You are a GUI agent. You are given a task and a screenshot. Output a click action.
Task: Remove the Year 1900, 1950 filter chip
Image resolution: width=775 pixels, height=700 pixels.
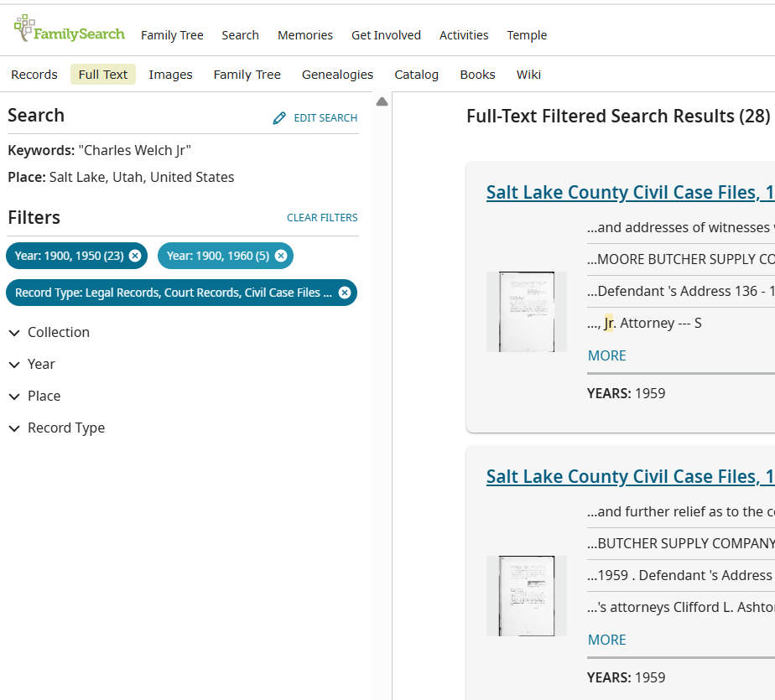click(x=135, y=256)
